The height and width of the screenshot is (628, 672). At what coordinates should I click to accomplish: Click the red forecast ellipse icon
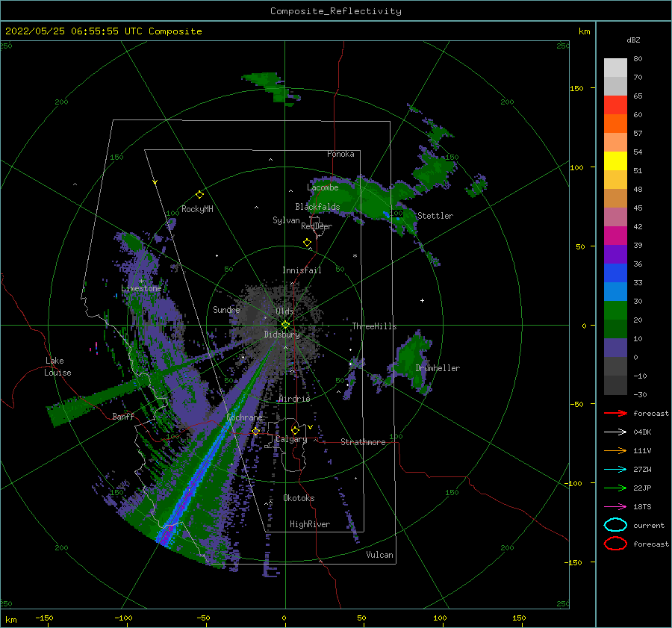(615, 544)
